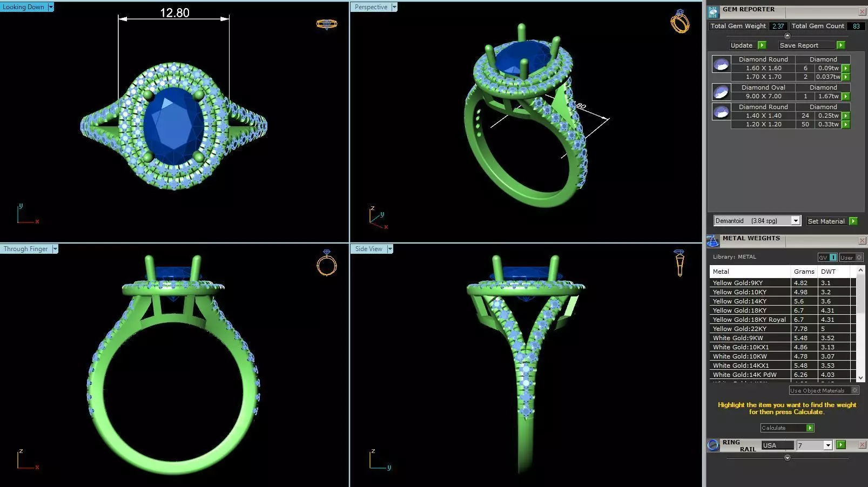
Task: Open the Perspective view dropdown
Action: [x=394, y=7]
